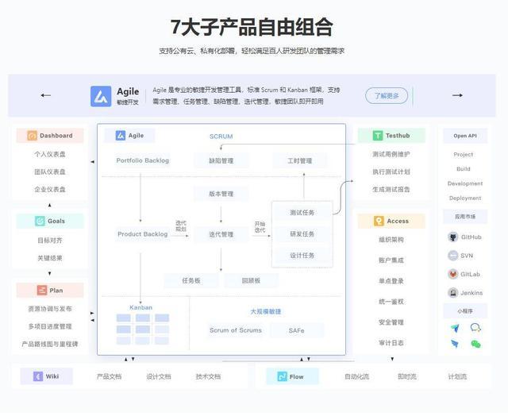Click 团队仪表盘 under Dashboard
The height and width of the screenshot is (420, 508).
point(50,171)
